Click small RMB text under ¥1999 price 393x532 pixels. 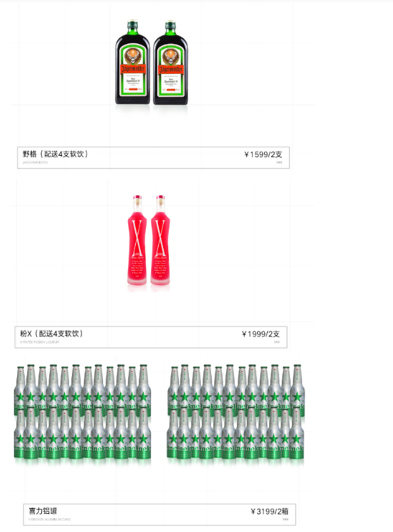277,342
